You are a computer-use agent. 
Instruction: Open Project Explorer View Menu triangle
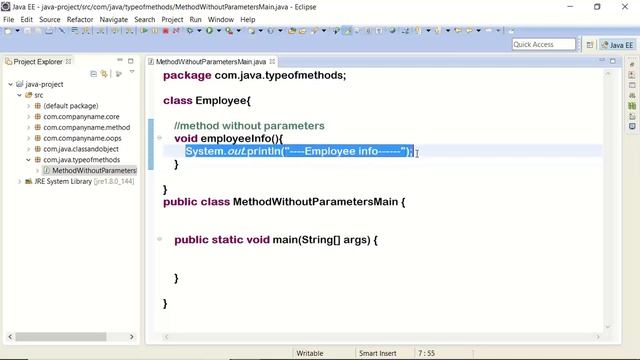coord(132,72)
